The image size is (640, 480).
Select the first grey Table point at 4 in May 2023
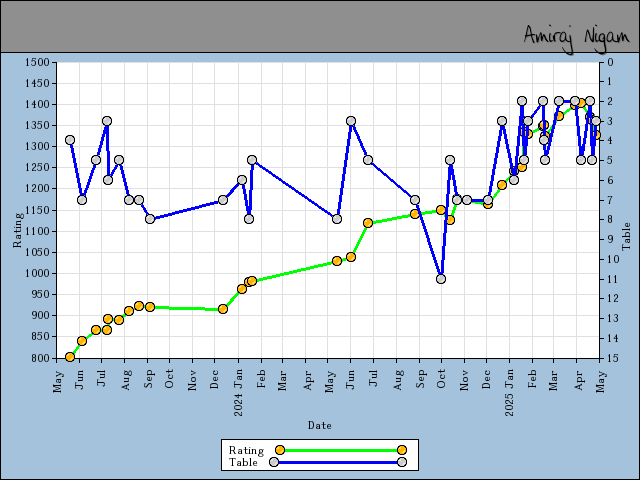point(70,140)
